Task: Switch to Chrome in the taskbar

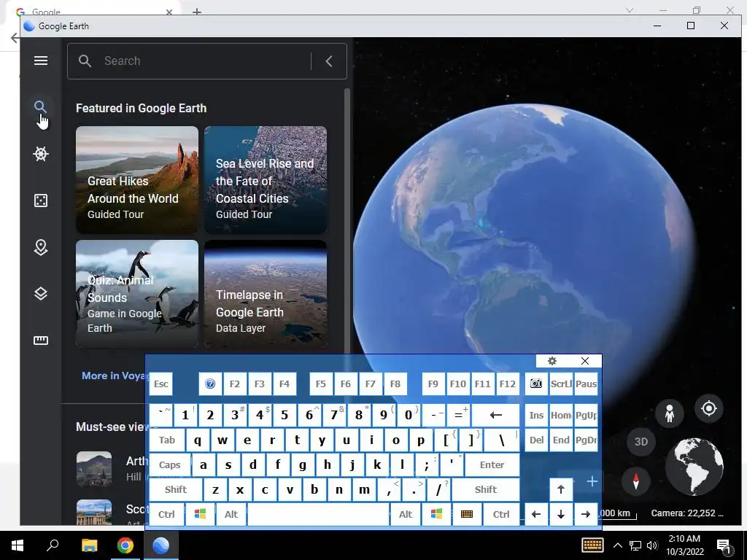Action: click(125, 545)
